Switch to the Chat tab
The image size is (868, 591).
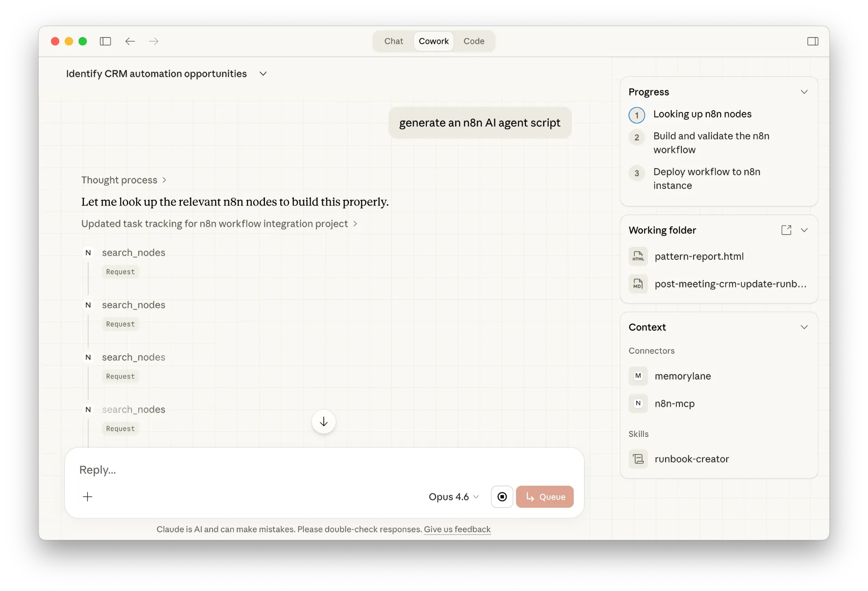(x=393, y=41)
